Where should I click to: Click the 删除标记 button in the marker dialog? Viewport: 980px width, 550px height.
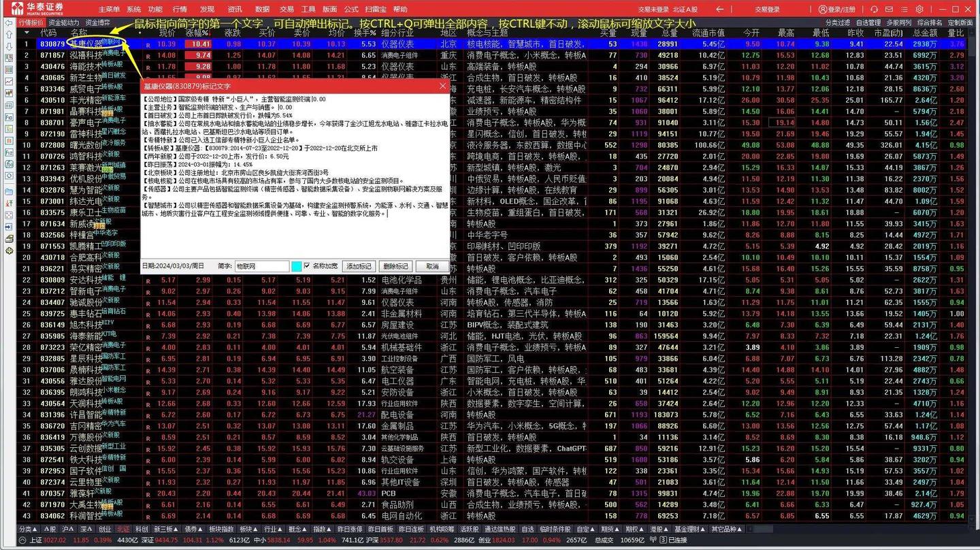[x=395, y=265]
